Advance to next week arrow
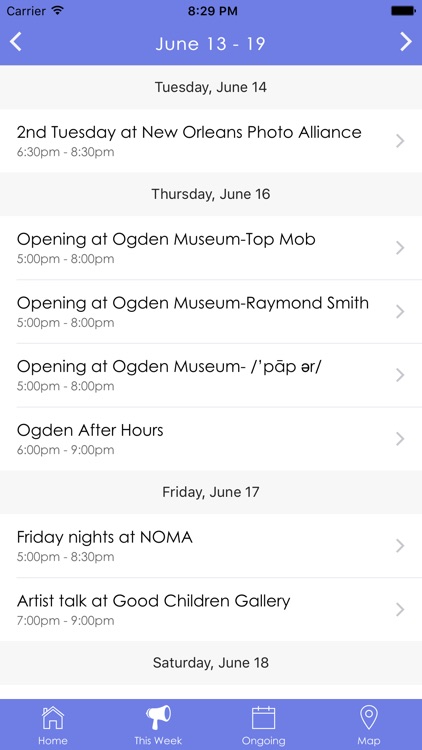Viewport: 422px width, 750px height. coord(406,42)
